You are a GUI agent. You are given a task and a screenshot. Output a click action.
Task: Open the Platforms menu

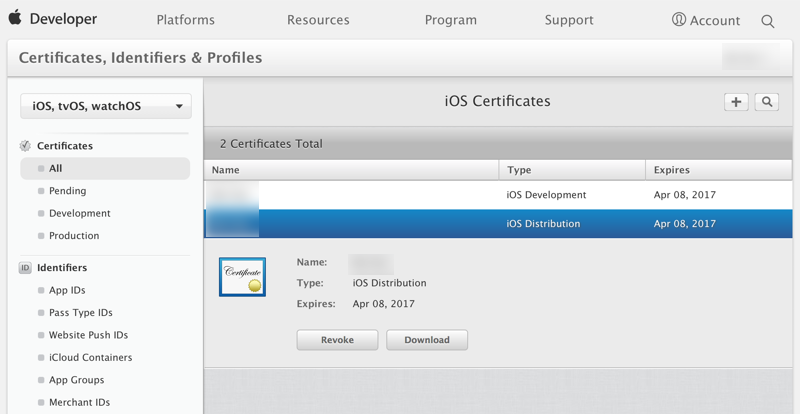186,20
